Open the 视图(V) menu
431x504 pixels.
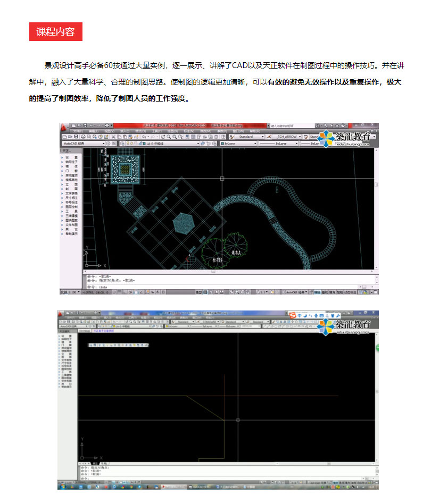[110, 131]
